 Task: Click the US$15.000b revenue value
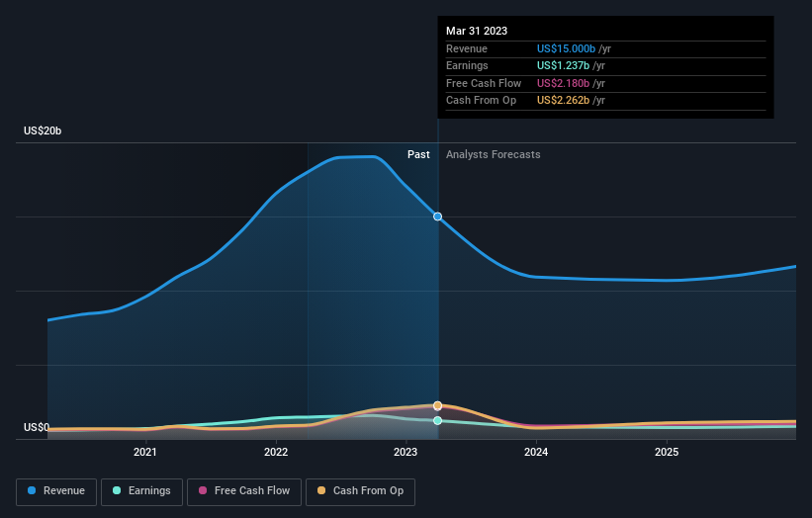[566, 48]
